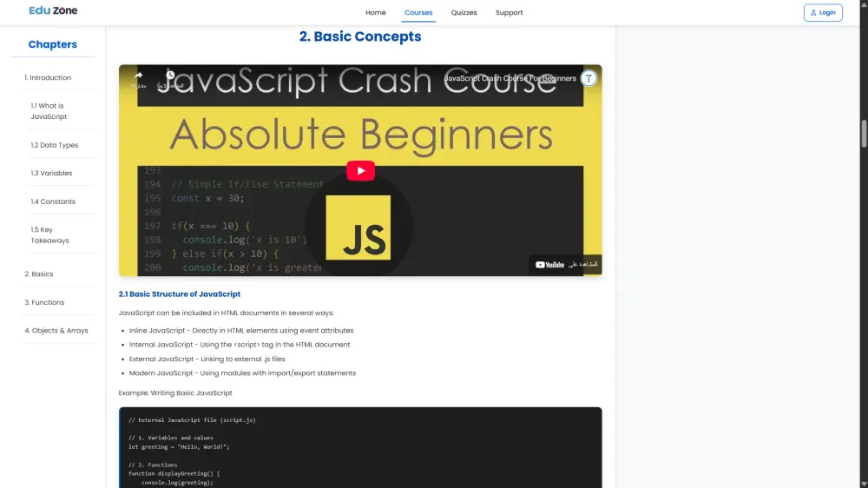Screen dimensions: 868x488
Task: Click the Example: Writing Basic JavaScript text
Action: pos(175,392)
